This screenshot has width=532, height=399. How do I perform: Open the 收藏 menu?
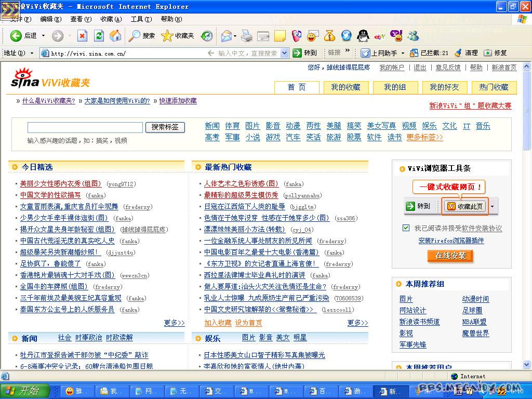[111, 19]
